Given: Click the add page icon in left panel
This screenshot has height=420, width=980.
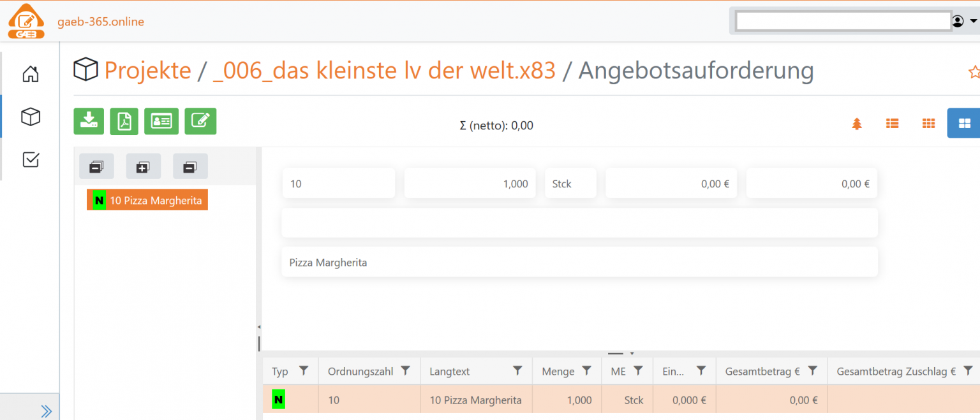Looking at the screenshot, I should tap(143, 166).
